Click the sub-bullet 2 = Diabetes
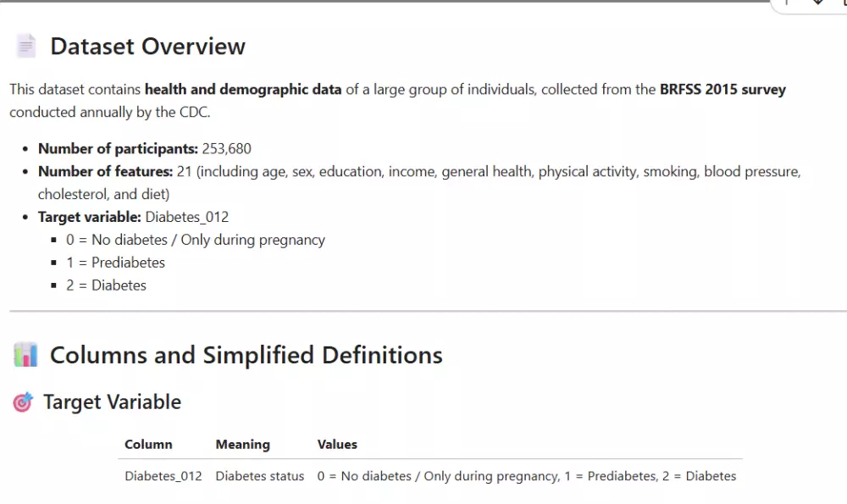The height and width of the screenshot is (504, 847). pos(106,285)
